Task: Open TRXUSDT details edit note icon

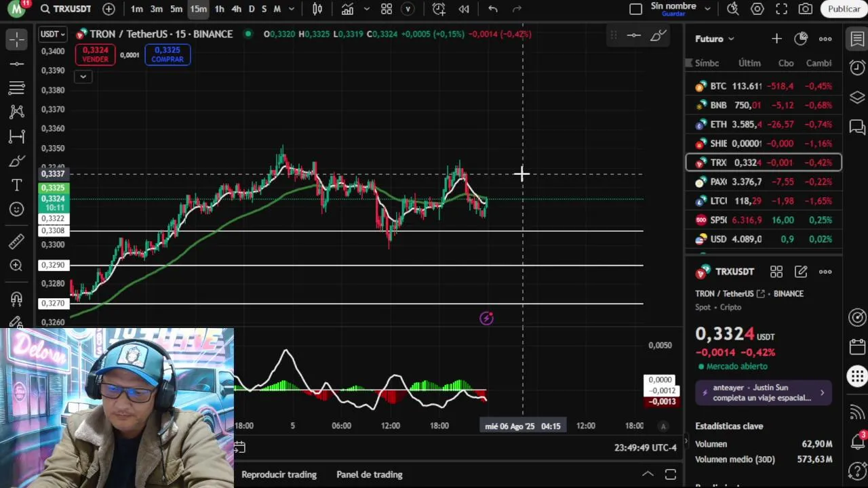Action: point(801,272)
